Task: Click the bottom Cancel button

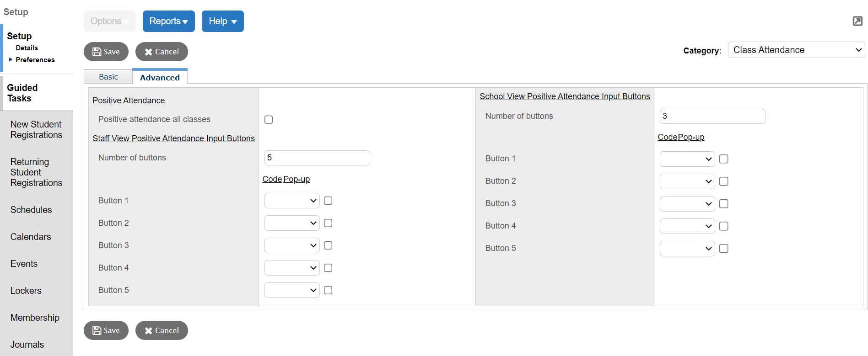Action: point(162,330)
